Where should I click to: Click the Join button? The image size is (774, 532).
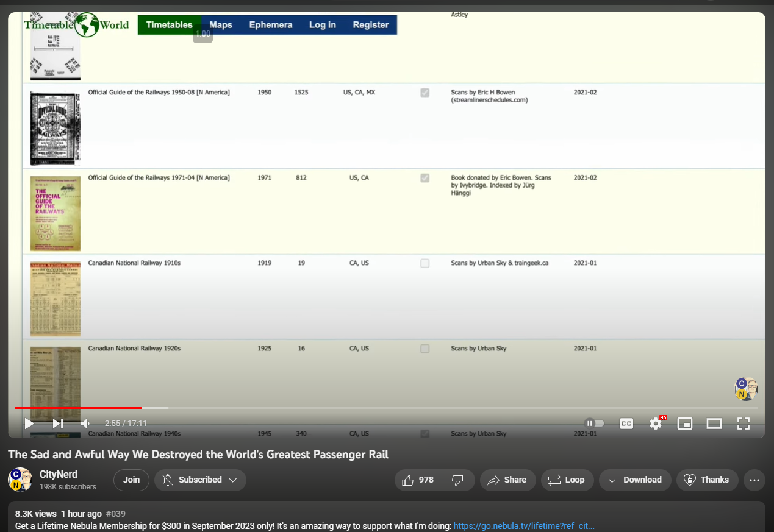coord(131,480)
